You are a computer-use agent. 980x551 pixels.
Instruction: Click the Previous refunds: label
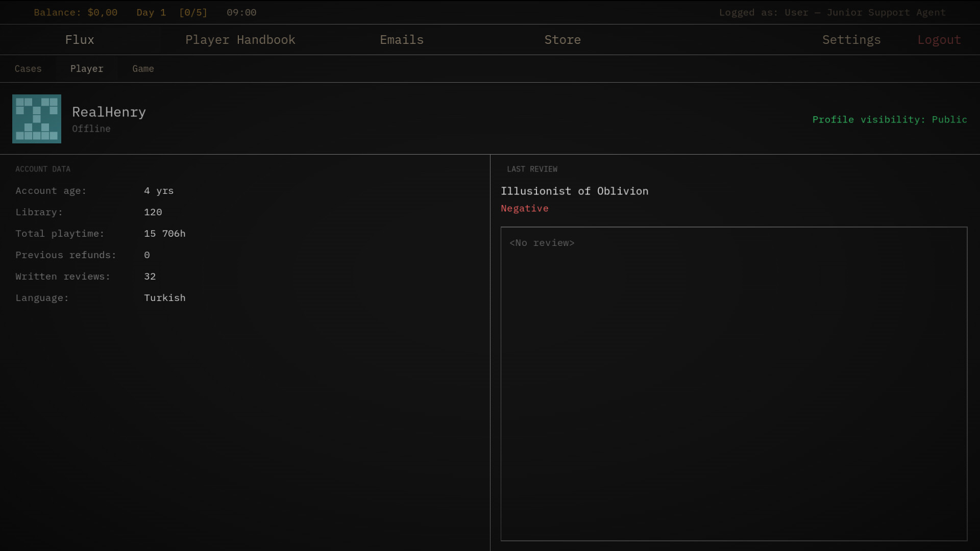66,255
